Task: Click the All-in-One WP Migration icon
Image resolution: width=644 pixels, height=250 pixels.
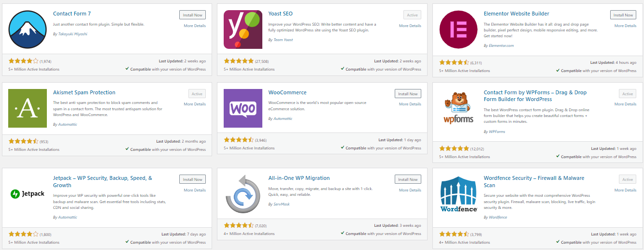Action: click(243, 194)
